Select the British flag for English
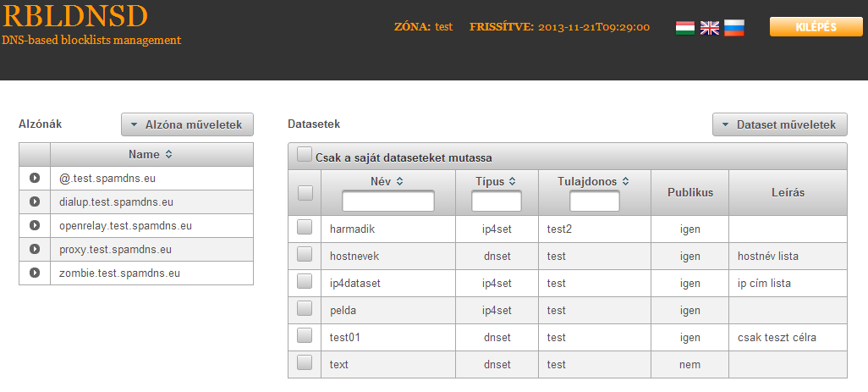Screen dimensions: 868x392 pyautogui.click(x=709, y=28)
